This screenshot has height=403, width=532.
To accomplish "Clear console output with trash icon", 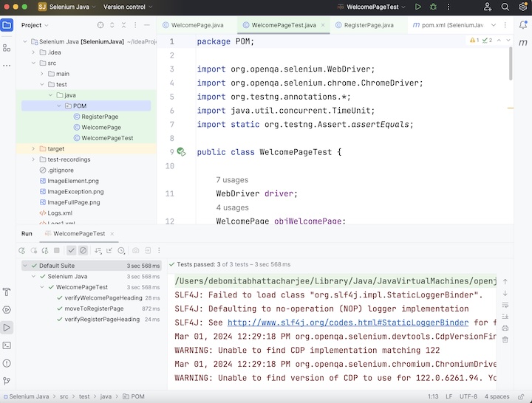I will [x=505, y=340].
